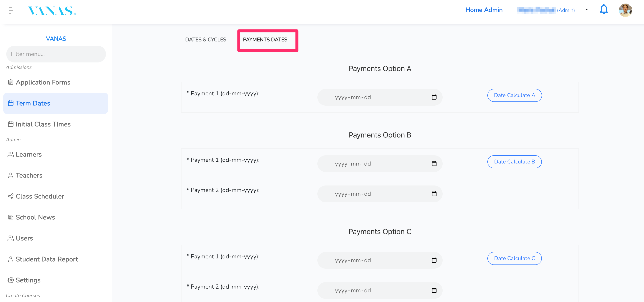Focus the Filter menu search field

point(56,54)
